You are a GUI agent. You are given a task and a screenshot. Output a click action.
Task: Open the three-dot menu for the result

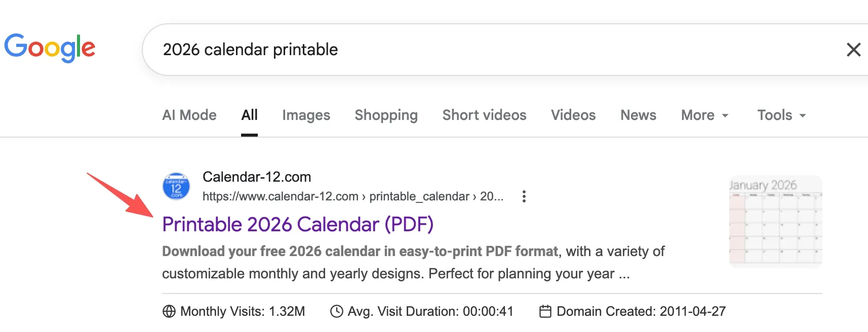pyautogui.click(x=524, y=196)
